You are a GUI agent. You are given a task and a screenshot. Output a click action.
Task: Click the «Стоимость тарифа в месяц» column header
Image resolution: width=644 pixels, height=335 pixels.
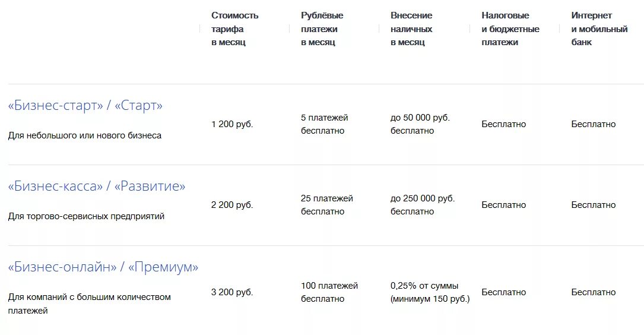pos(234,29)
